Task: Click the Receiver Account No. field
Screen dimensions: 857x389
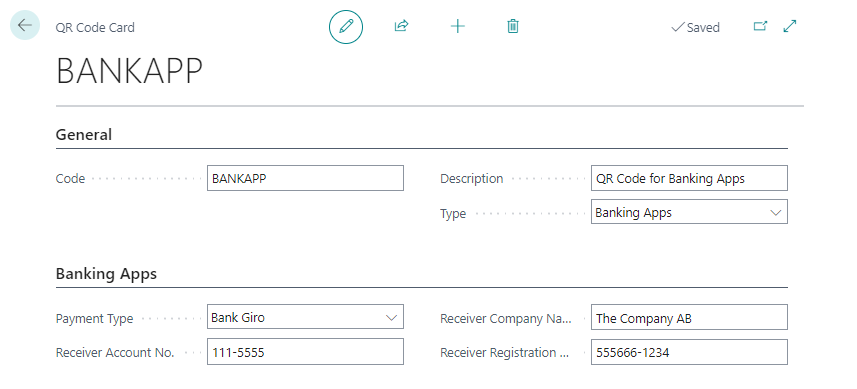Action: coord(305,352)
